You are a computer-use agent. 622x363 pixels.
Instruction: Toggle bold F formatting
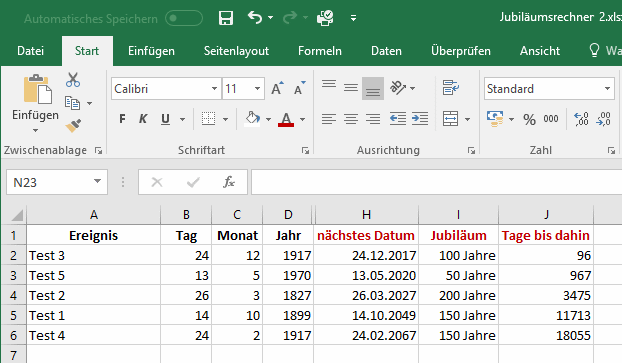click(122, 119)
